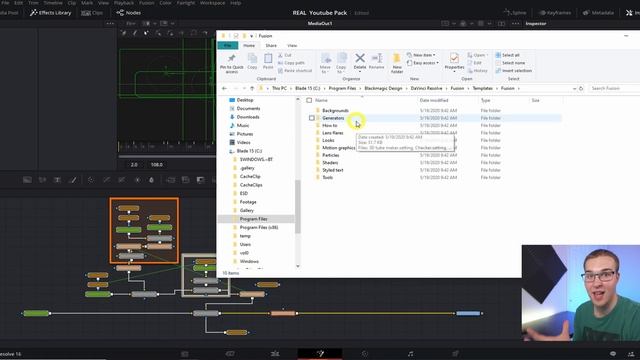The width and height of the screenshot is (640, 360).
Task: Click the viewer time ruler
Action: pyautogui.click(x=166, y=146)
